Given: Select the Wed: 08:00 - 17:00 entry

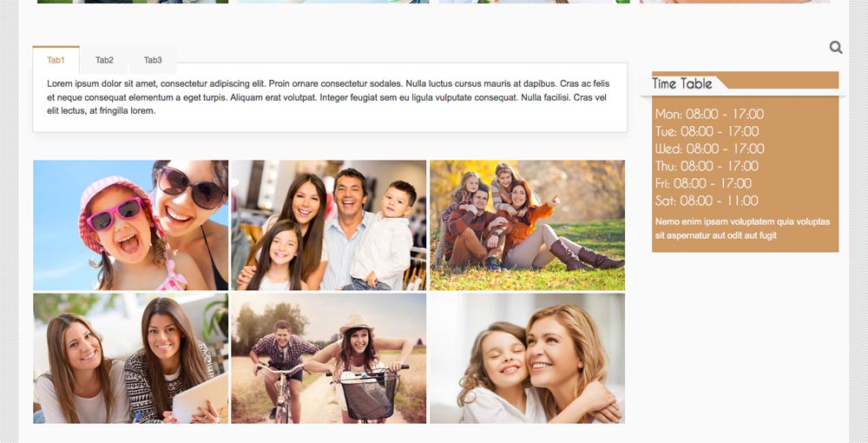Looking at the screenshot, I should pos(709,149).
